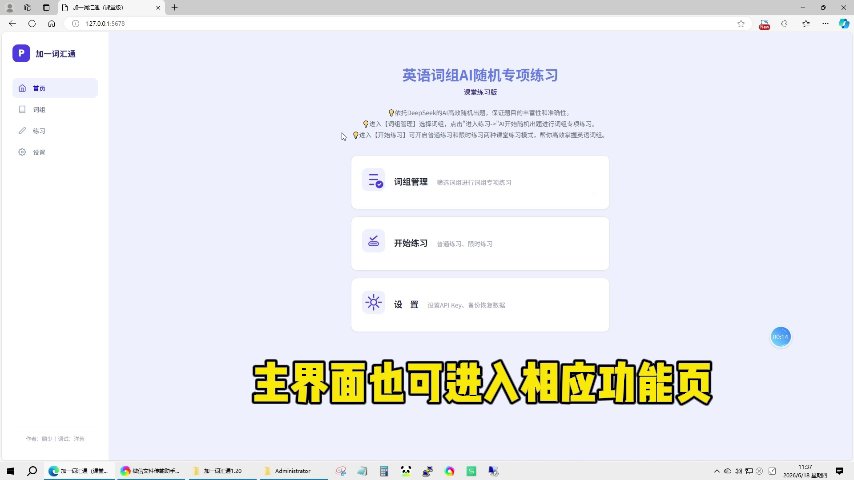854x480 pixels.
Task: Open the tab actions menu icon
Action: 46,8
